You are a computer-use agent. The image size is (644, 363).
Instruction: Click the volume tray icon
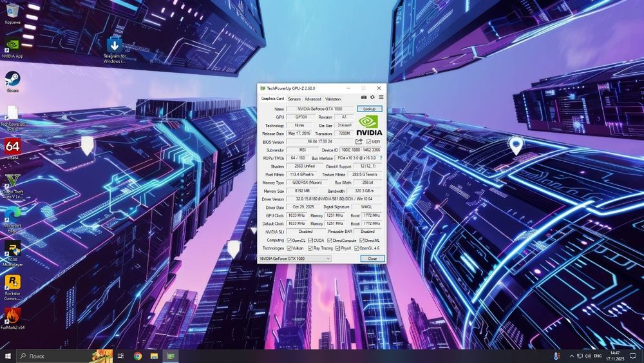click(x=588, y=356)
